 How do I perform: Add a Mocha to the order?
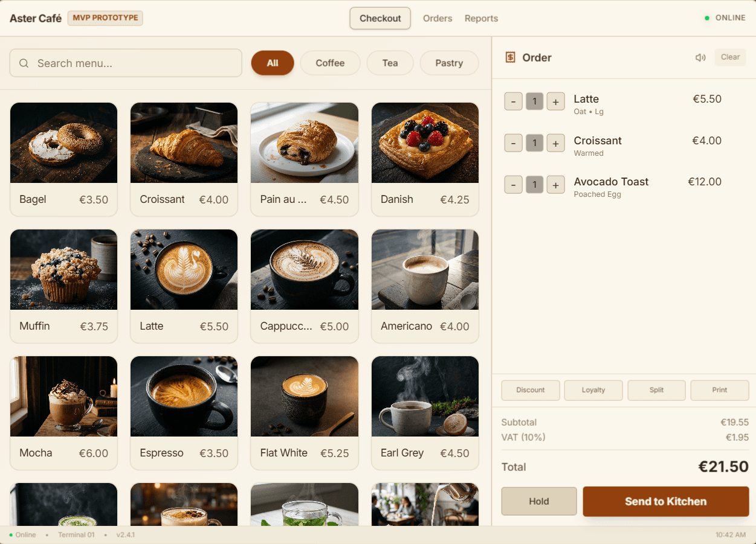[x=63, y=413]
